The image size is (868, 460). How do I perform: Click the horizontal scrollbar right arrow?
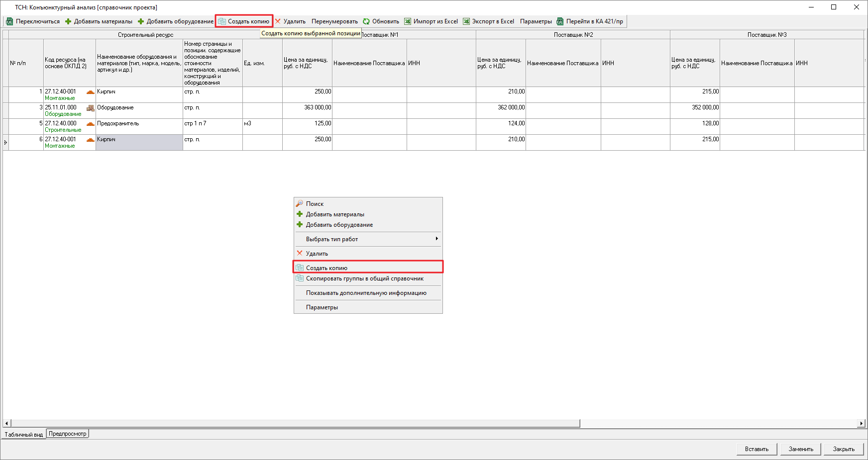pos(861,423)
